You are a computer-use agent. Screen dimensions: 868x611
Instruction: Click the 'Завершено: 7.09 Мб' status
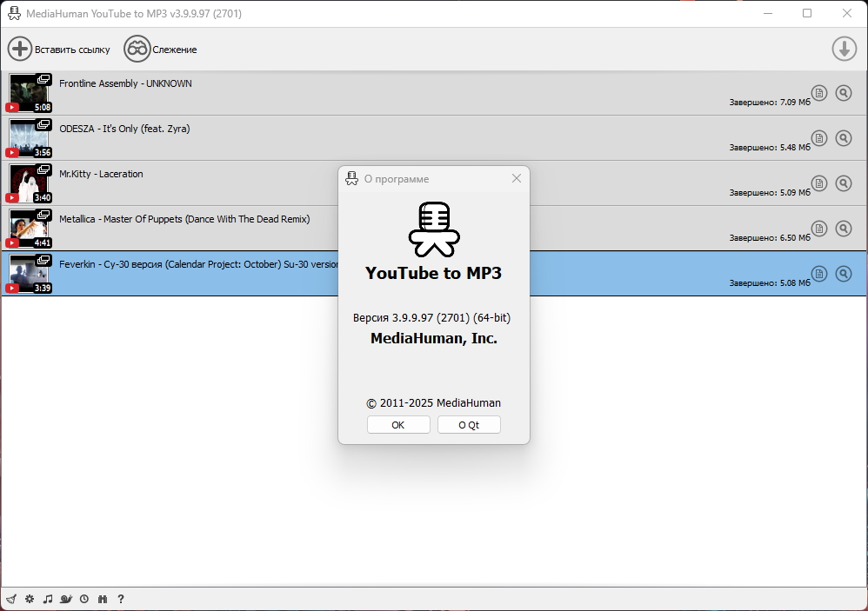click(770, 103)
